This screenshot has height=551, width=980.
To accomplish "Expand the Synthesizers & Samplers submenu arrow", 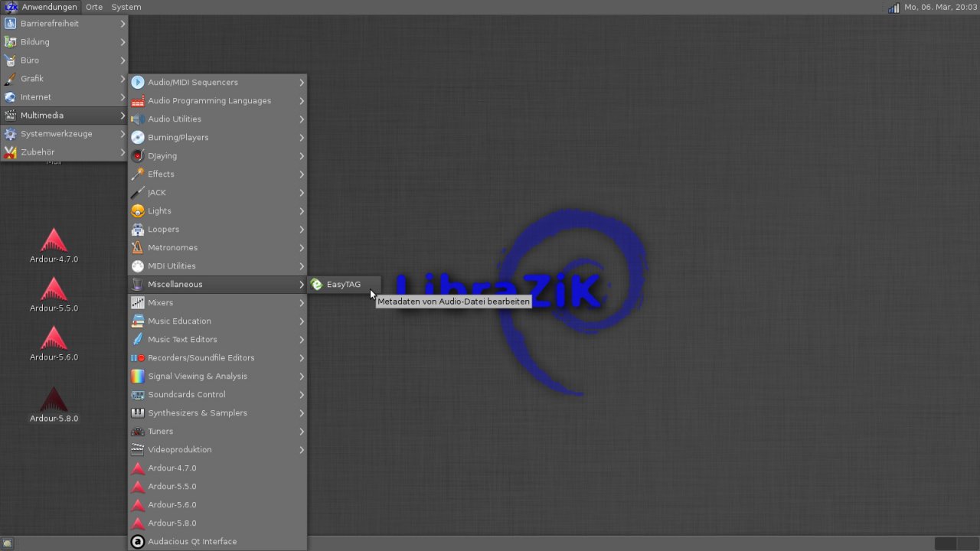I will click(302, 413).
